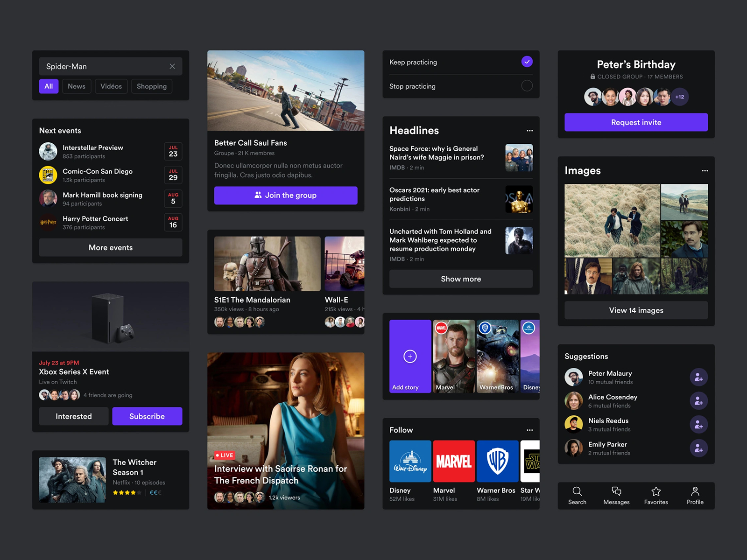Open the Harry Potter Concert event
747x560 pixels.
(111, 223)
